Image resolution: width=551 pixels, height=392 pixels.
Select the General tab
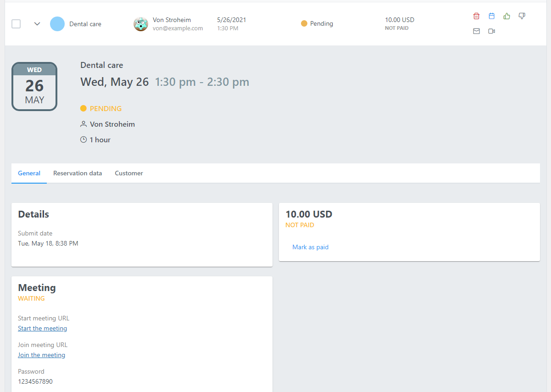tap(29, 173)
